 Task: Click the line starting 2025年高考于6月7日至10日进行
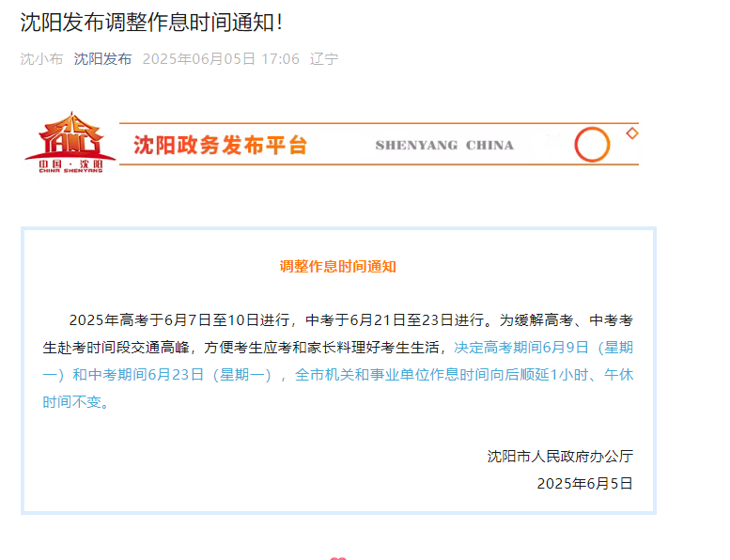pyautogui.click(x=351, y=320)
